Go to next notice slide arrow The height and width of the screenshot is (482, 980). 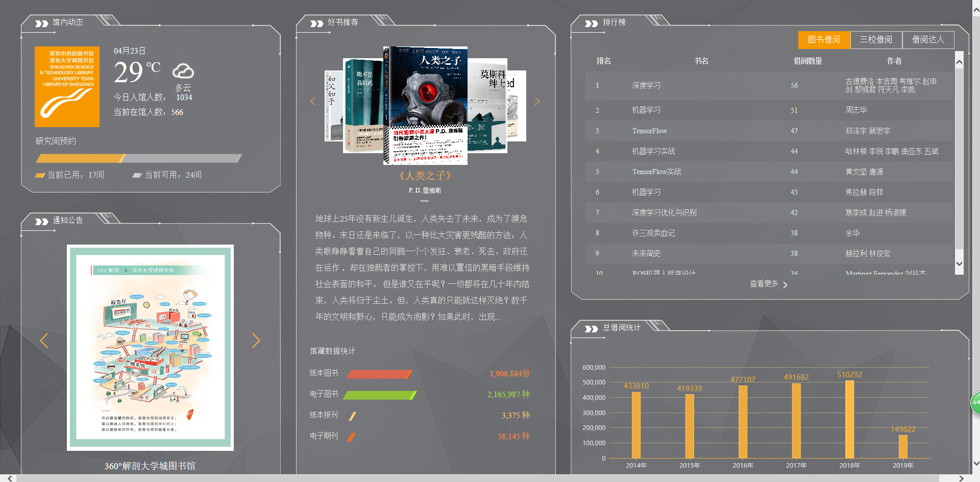pyautogui.click(x=256, y=341)
